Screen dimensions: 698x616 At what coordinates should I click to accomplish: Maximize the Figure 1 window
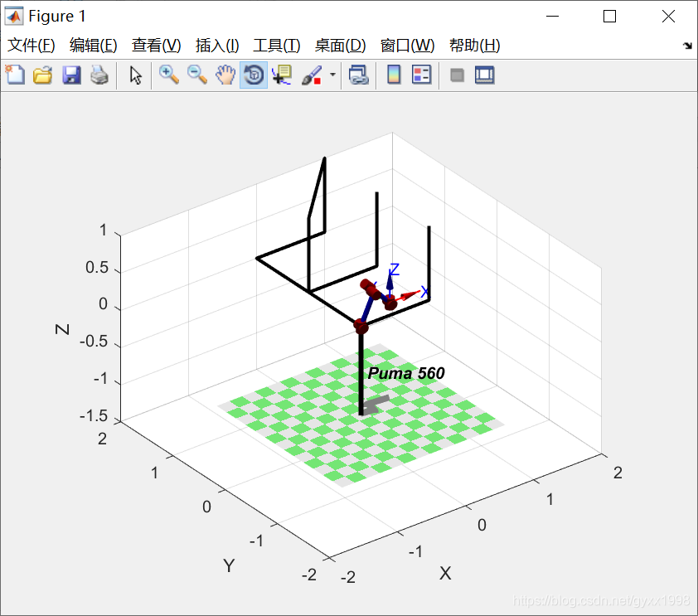tap(610, 17)
